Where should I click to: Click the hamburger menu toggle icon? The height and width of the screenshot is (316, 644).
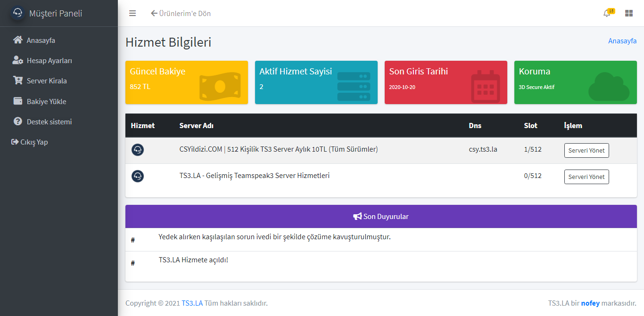[x=132, y=13]
